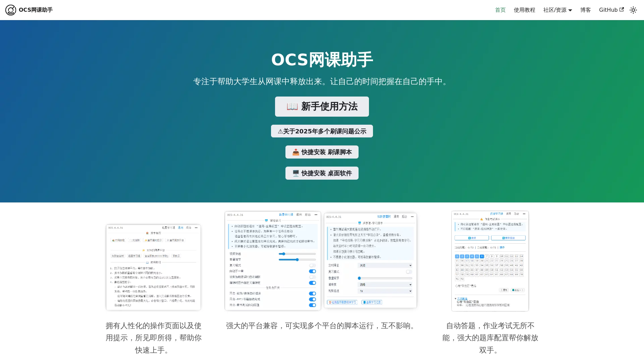
Task: Enable the 复习模式 toggle in 课程学习 panel
Action: click(312, 265)
